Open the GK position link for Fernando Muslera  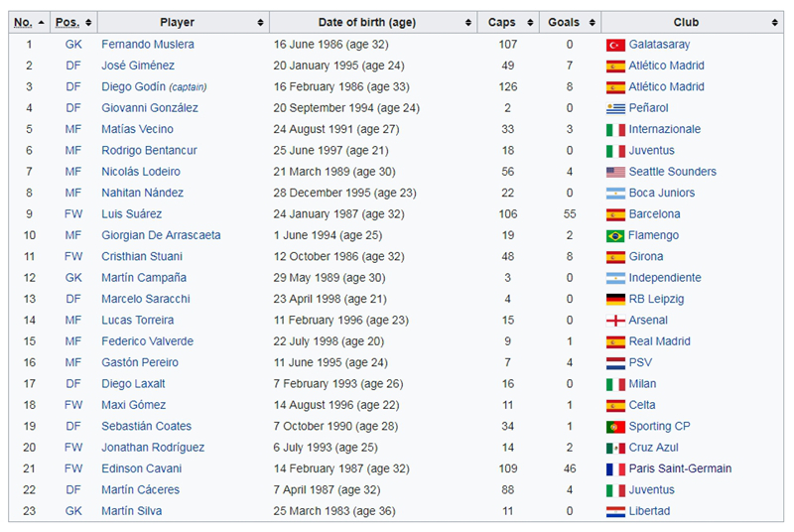pos(73,45)
